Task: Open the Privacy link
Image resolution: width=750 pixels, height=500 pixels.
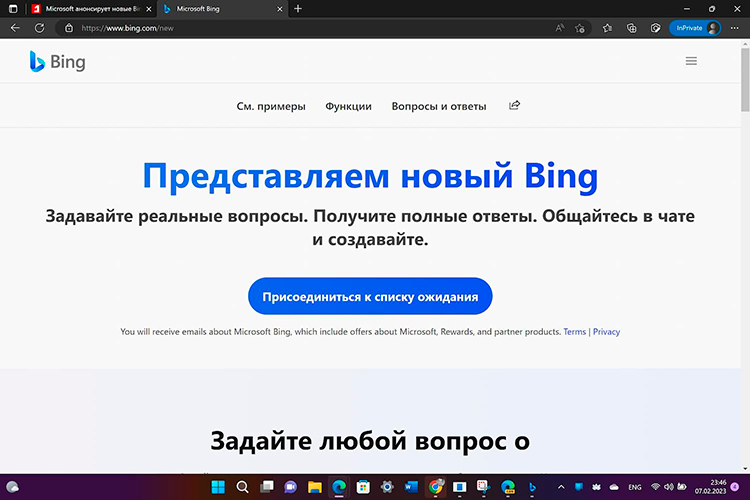Action: (606, 331)
